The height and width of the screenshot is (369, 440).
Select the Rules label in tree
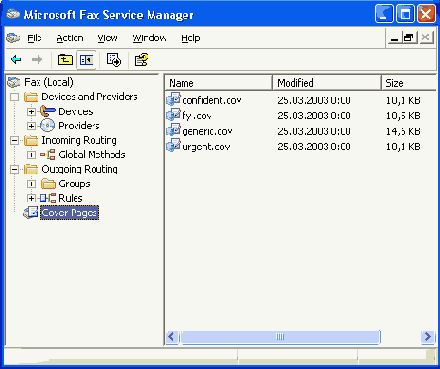[70, 198]
